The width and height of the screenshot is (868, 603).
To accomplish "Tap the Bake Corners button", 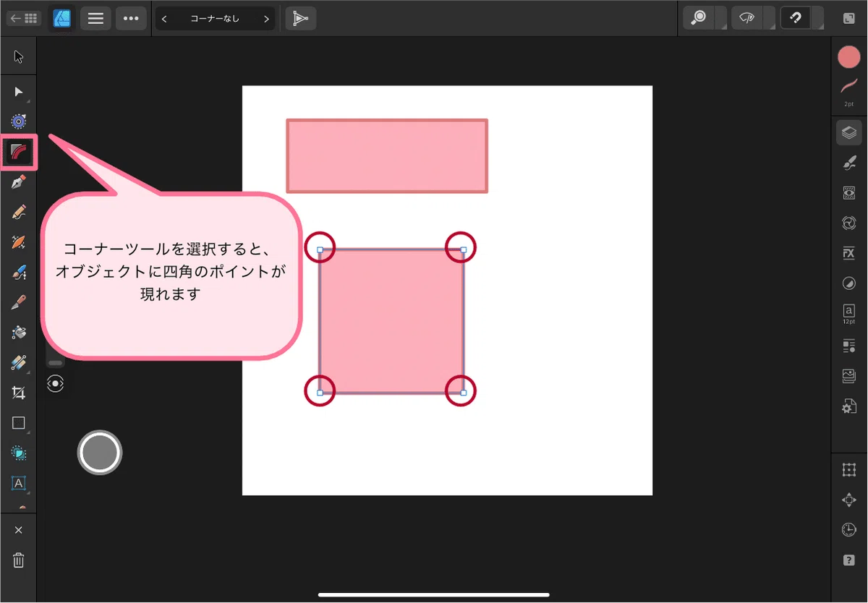I will 300,19.
